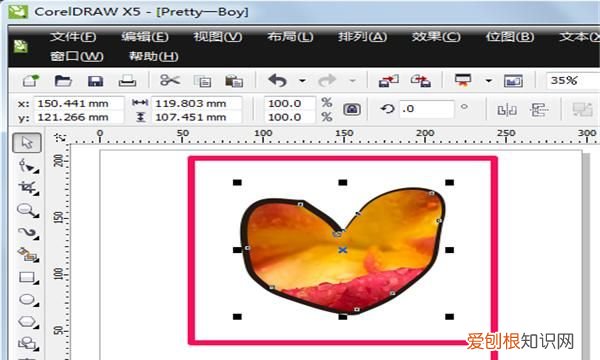
Task: Click the ruler origin icon at rulers' corner
Action: point(60,138)
